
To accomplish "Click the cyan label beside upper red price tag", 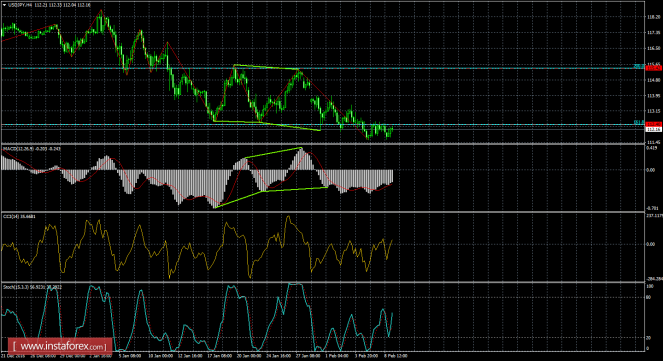I will (x=639, y=67).
